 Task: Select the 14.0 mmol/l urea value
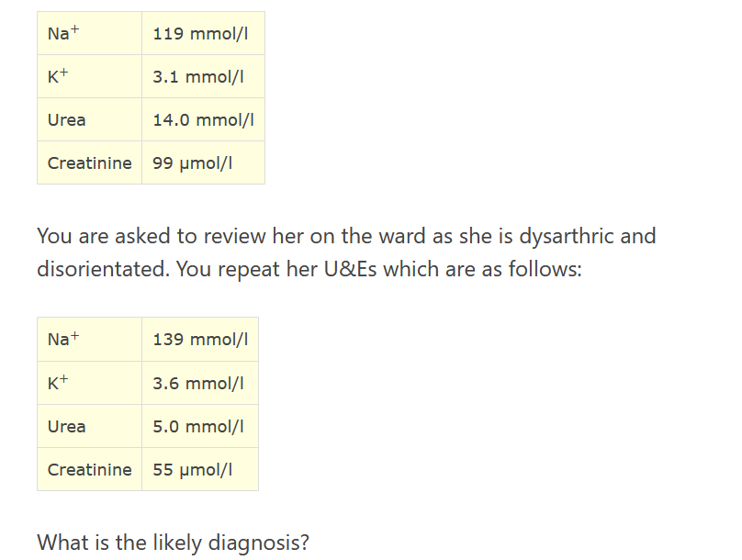coord(203,119)
